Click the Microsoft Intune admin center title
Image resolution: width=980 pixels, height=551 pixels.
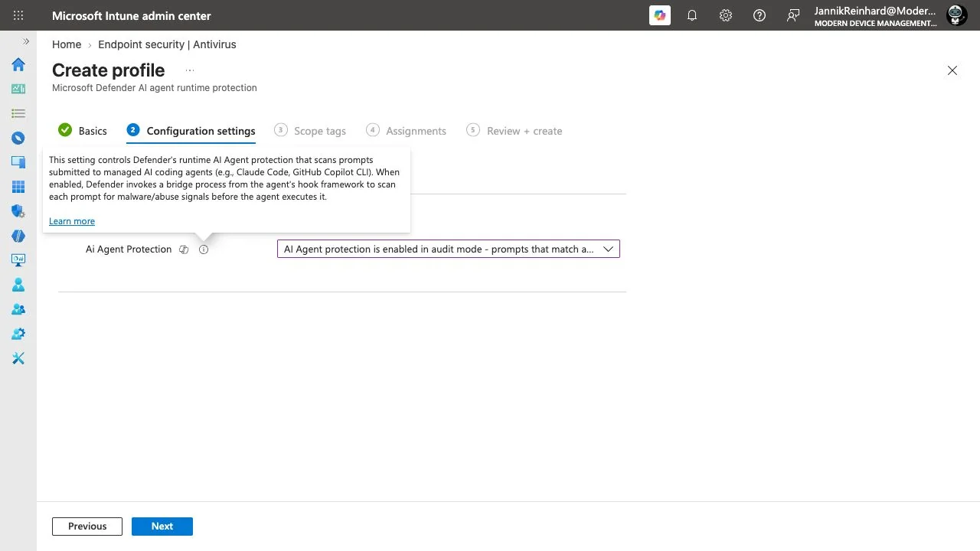pyautogui.click(x=132, y=15)
